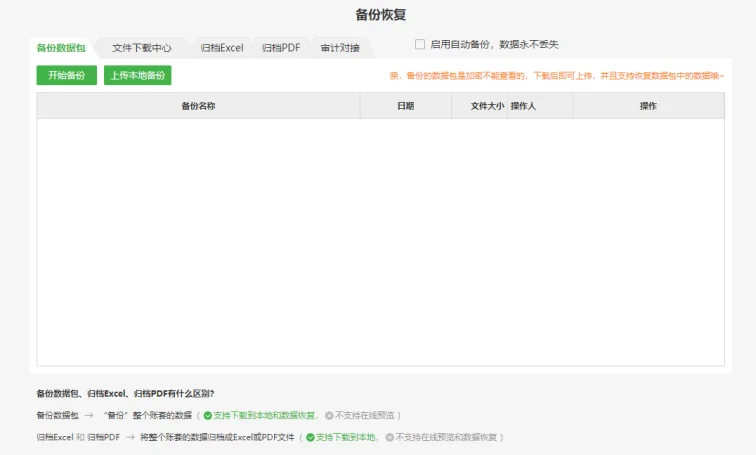Click the 操作人 column header
This screenshot has height=455, width=756.
coord(540,106)
